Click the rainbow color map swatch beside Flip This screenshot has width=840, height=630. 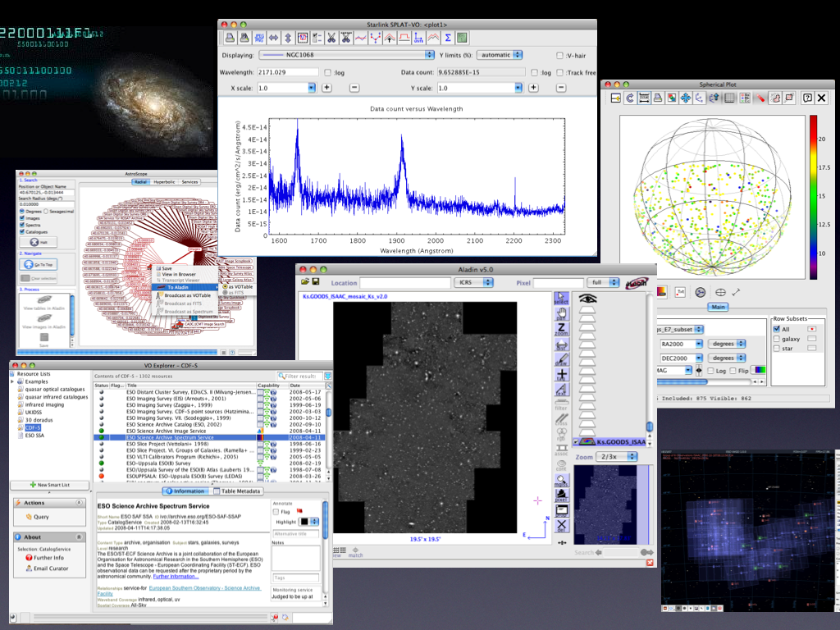[760, 370]
